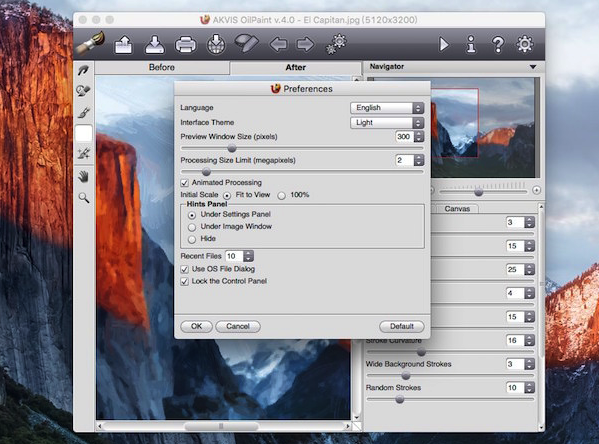The width and height of the screenshot is (599, 444).
Task: Click the Save image download icon
Action: (155, 44)
